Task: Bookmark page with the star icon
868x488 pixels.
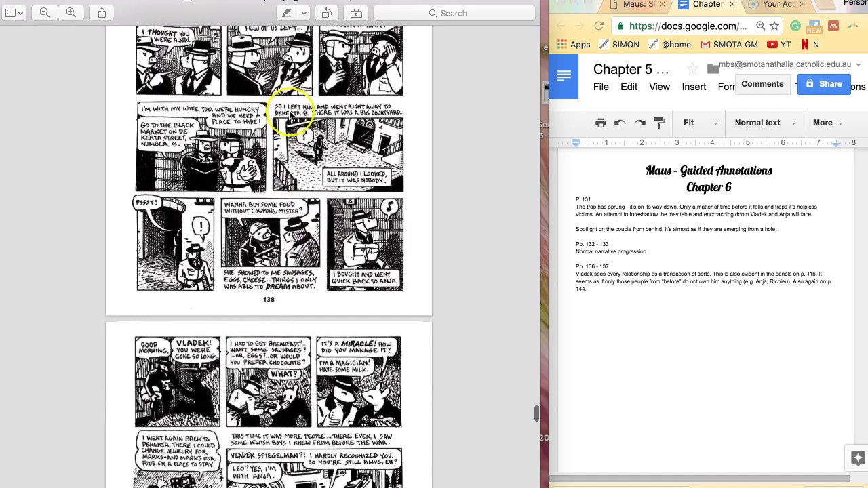Action: [x=774, y=26]
